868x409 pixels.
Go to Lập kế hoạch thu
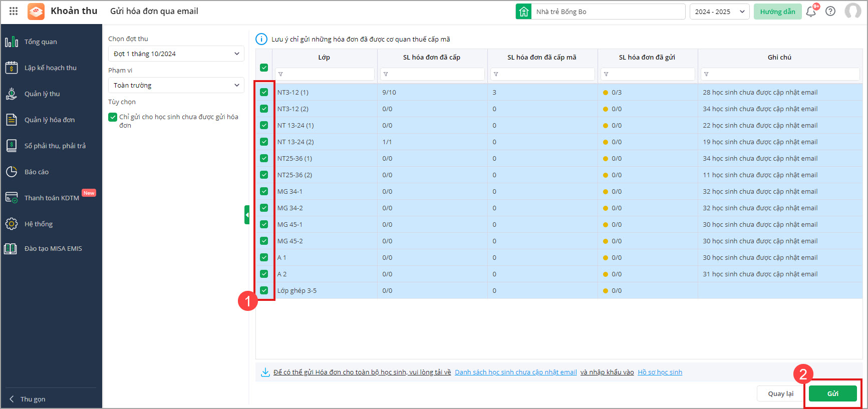tap(51, 68)
